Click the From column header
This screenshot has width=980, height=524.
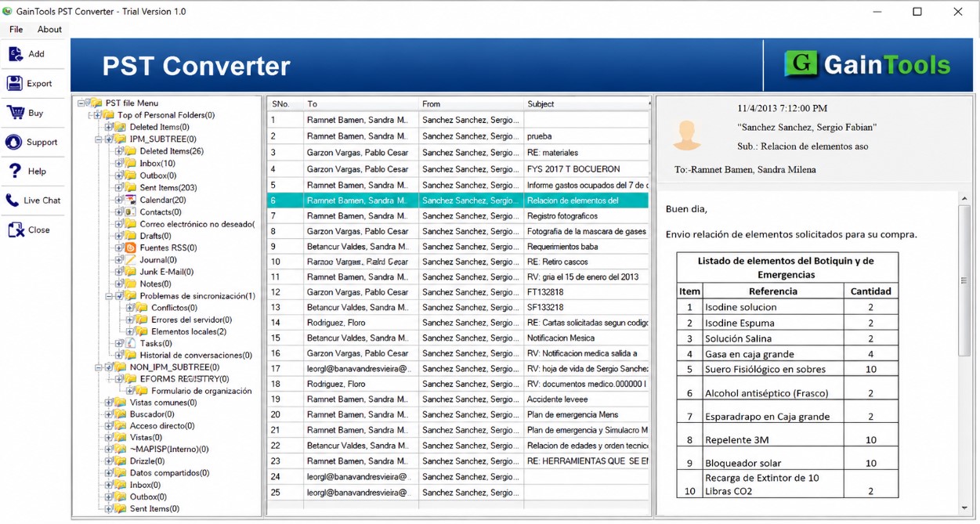pos(471,103)
